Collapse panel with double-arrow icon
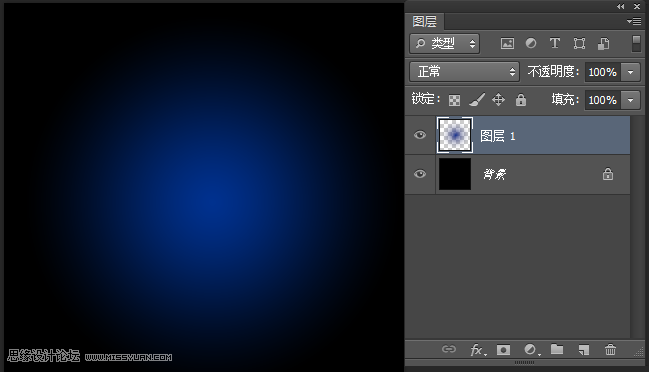649x372 pixels. pyautogui.click(x=620, y=6)
